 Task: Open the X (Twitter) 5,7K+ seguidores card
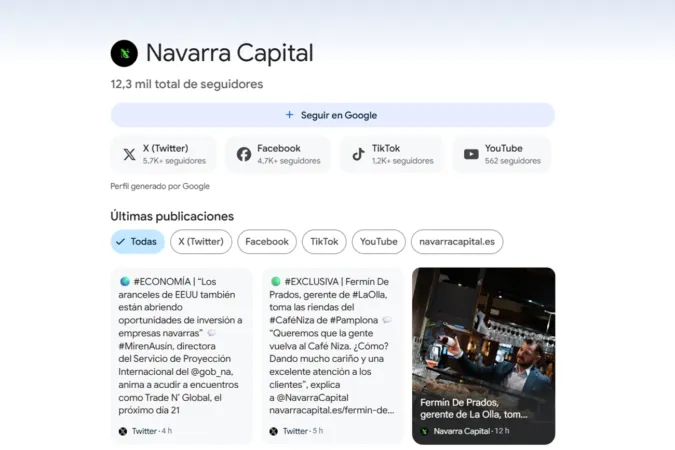coord(164,154)
